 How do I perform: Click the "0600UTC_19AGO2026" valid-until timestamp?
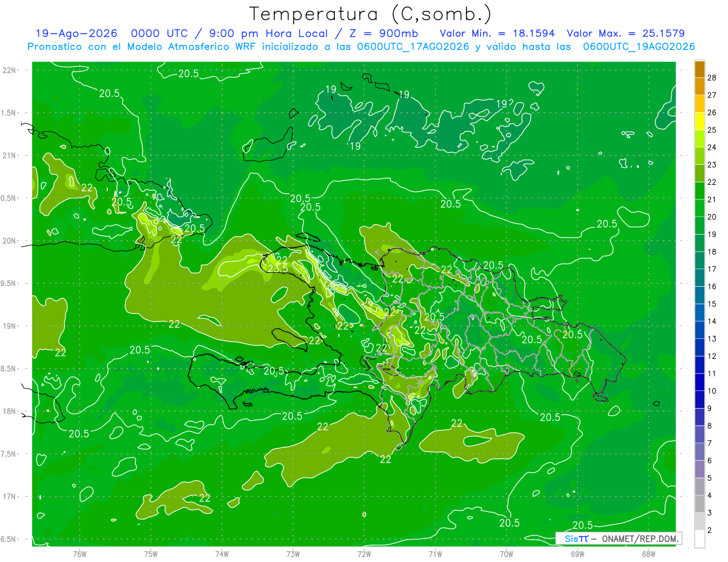point(638,47)
